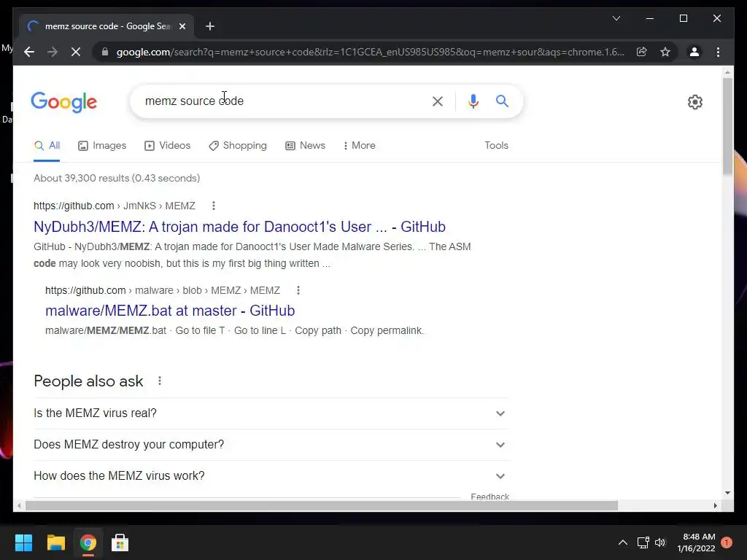Click the Feedback link under People also ask
This screenshot has width=747, height=560.
point(489,497)
